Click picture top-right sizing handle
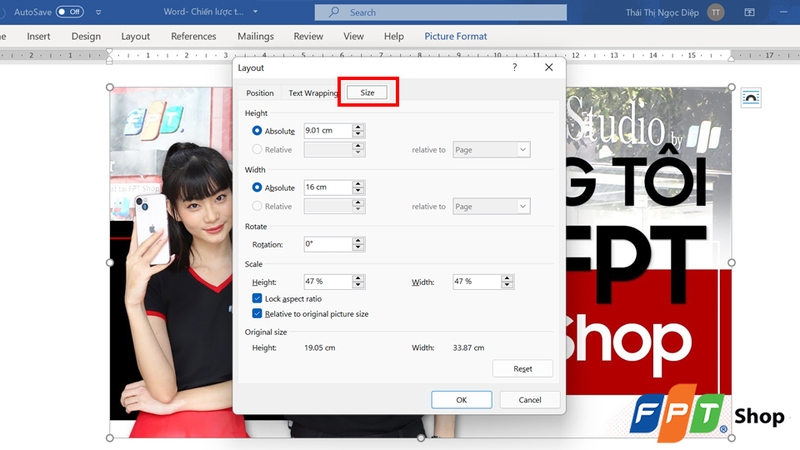 tap(731, 87)
